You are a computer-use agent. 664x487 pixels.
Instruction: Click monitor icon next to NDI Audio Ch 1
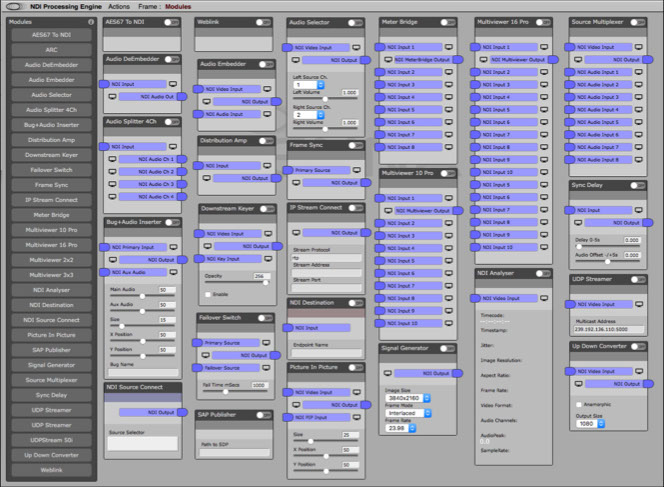(112, 159)
